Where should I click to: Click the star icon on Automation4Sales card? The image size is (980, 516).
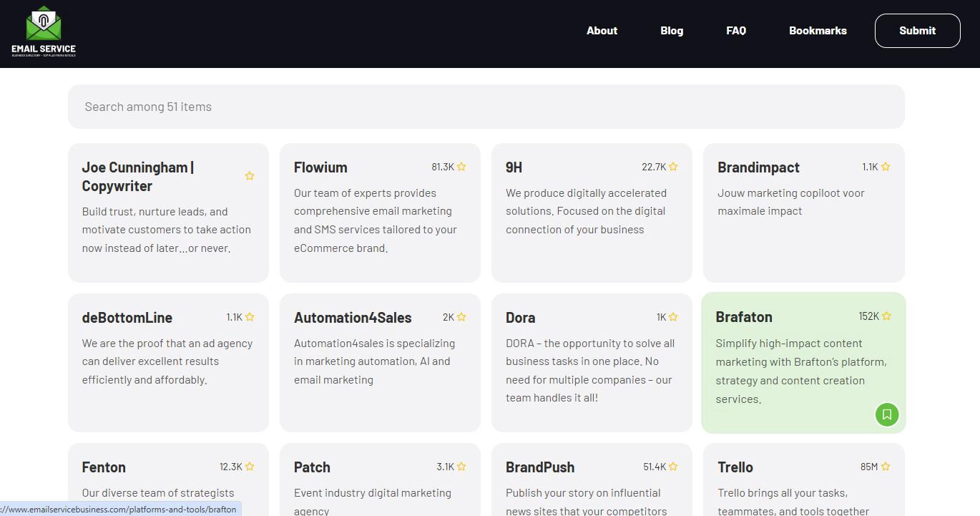(461, 317)
